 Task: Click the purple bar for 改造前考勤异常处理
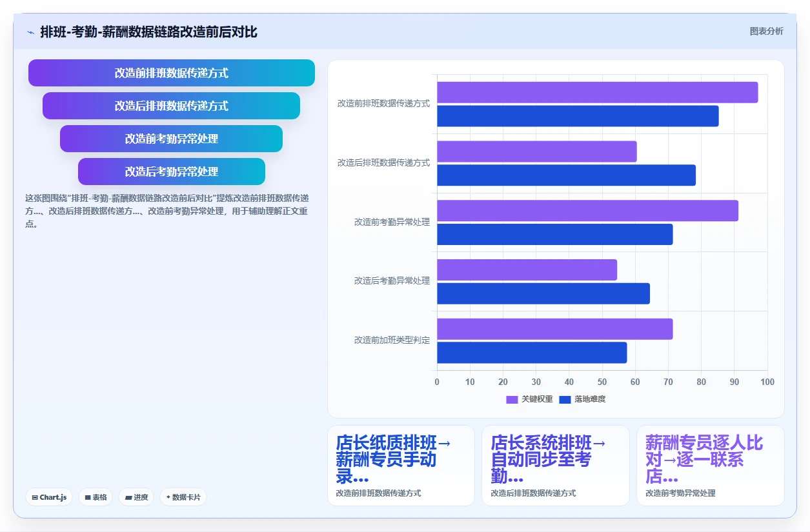[588, 211]
